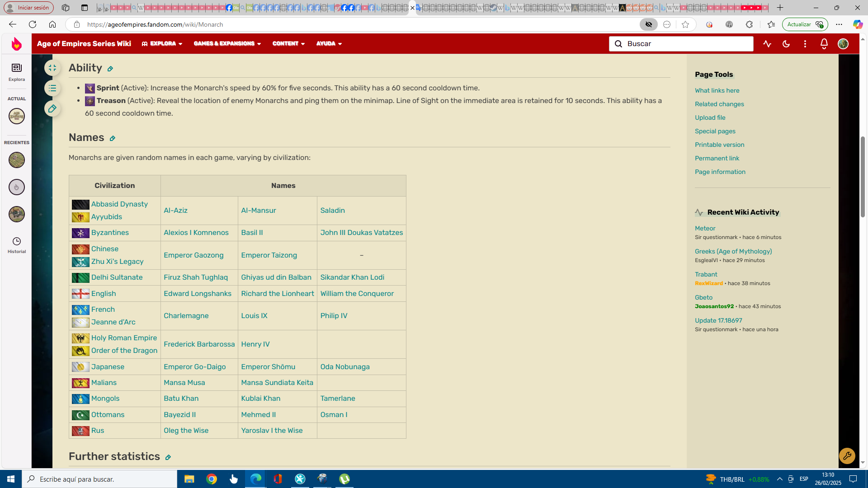Edit the Ability section pencil icon
868x488 pixels.
point(110,69)
